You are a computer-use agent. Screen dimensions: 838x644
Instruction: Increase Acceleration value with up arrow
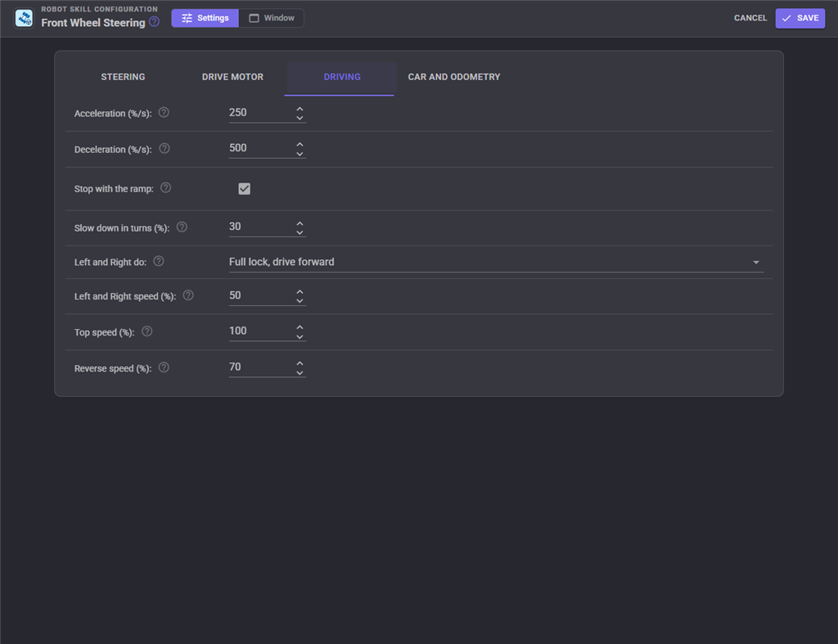tap(300, 109)
